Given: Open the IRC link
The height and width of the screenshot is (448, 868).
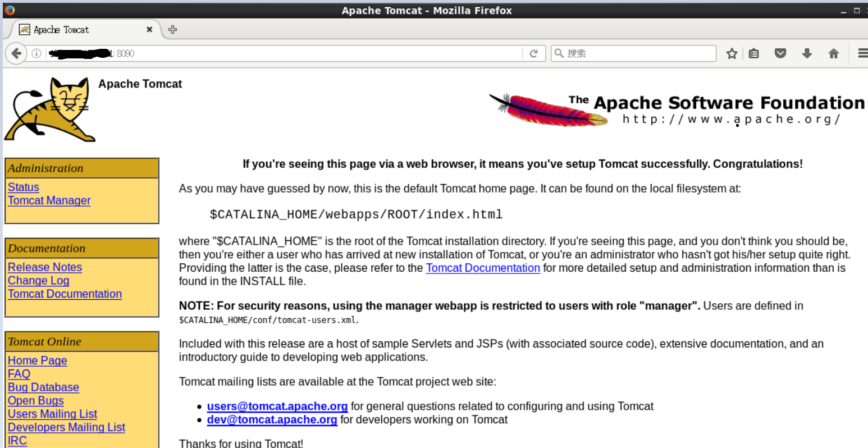Looking at the screenshot, I should click(17, 441).
